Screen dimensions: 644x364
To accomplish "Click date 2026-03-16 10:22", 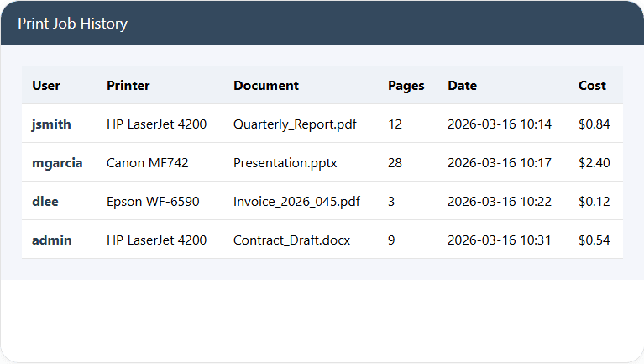I will [x=500, y=202].
